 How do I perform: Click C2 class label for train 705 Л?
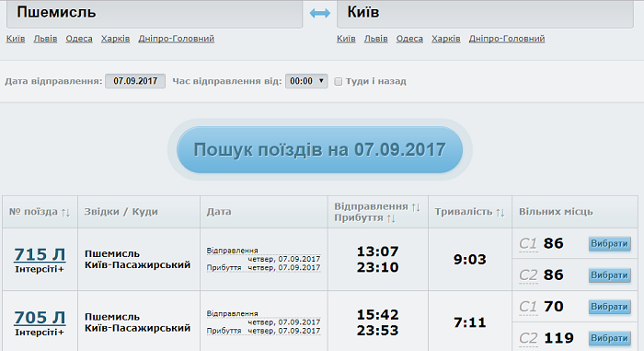click(528, 338)
